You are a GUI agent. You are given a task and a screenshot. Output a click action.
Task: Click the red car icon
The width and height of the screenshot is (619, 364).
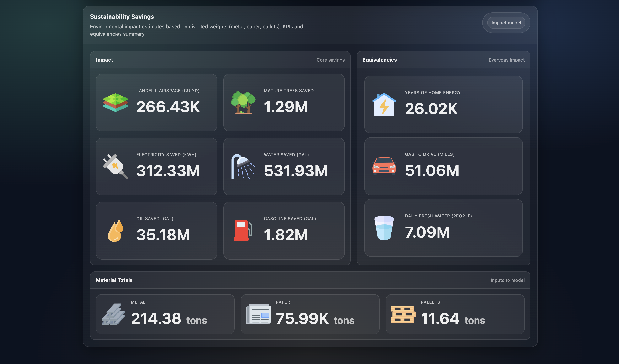tap(384, 166)
